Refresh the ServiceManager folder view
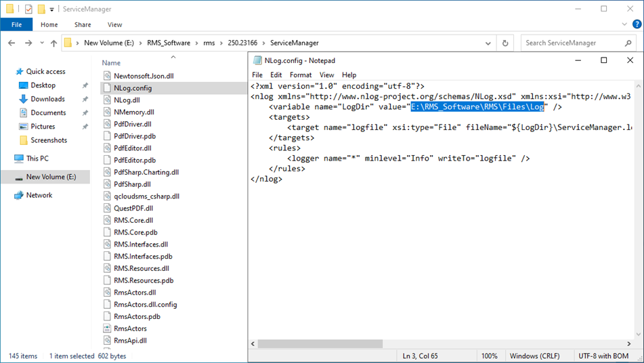 [x=505, y=43]
